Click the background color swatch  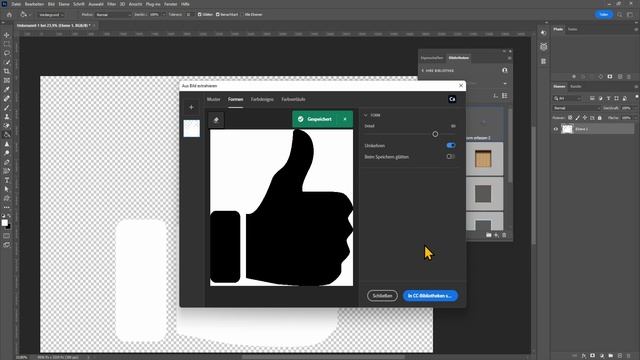tap(9, 226)
